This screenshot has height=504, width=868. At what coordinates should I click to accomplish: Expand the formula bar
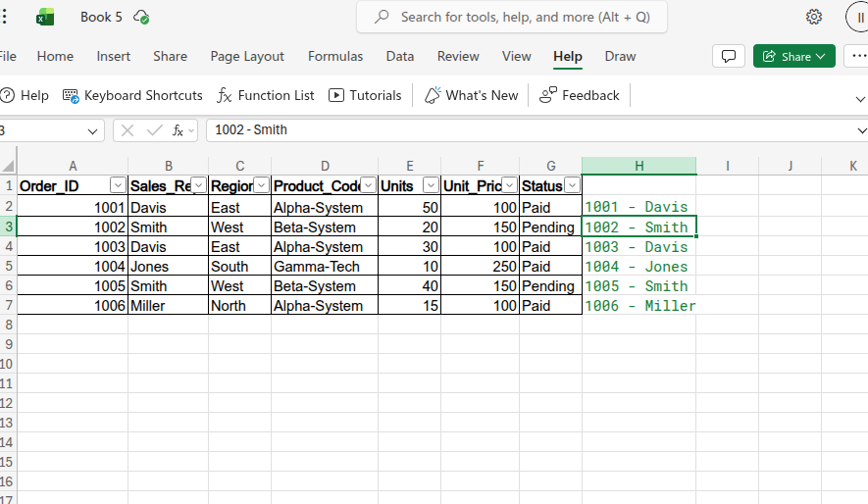pyautogui.click(x=861, y=131)
